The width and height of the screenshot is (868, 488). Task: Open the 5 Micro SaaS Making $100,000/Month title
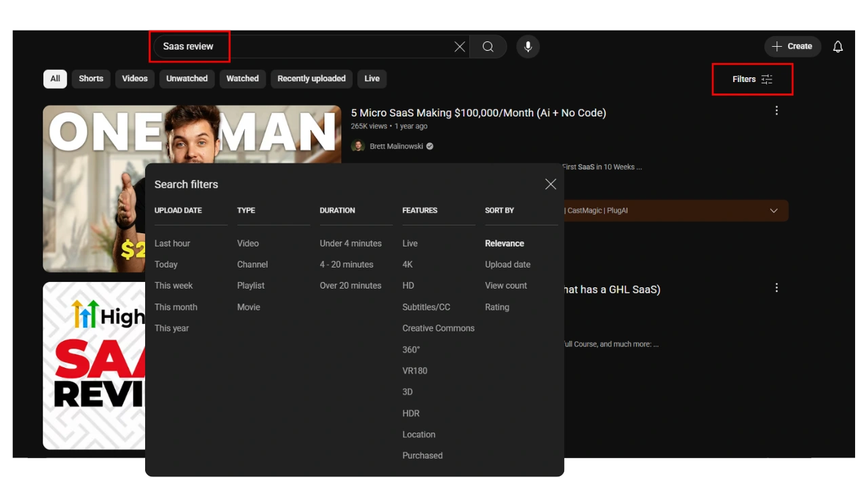(x=479, y=113)
